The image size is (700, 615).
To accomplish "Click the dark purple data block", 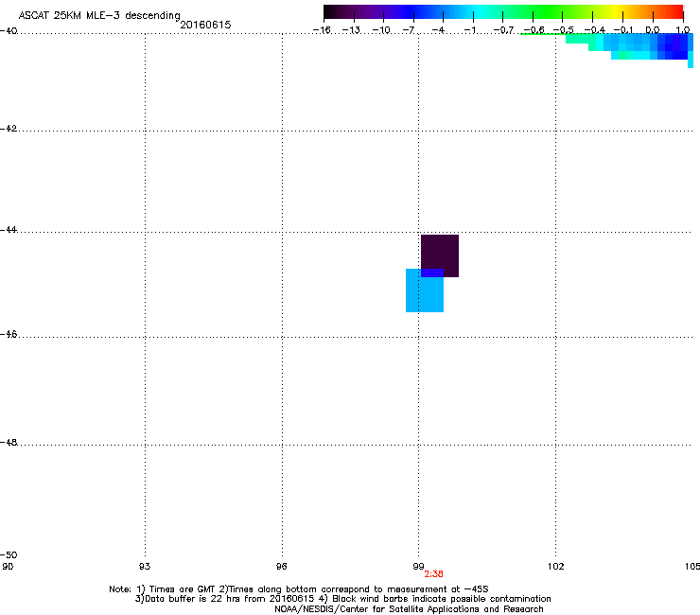I will coord(440,255).
